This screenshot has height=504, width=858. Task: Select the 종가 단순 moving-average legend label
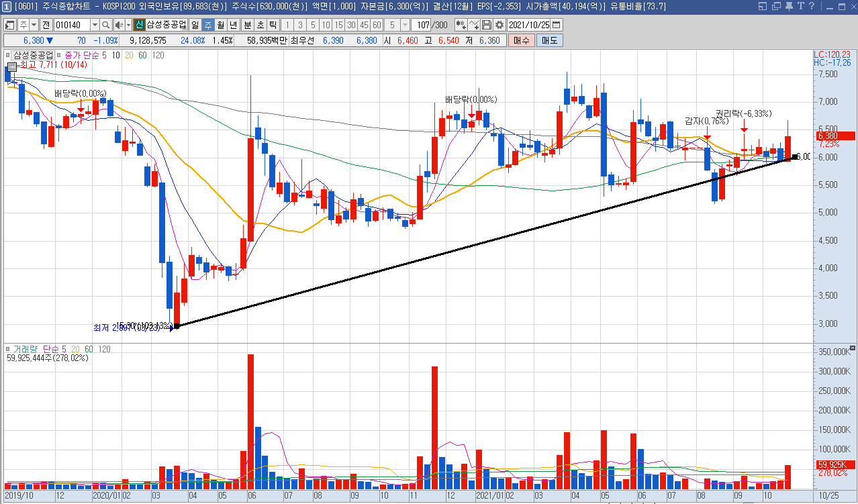click(81, 55)
